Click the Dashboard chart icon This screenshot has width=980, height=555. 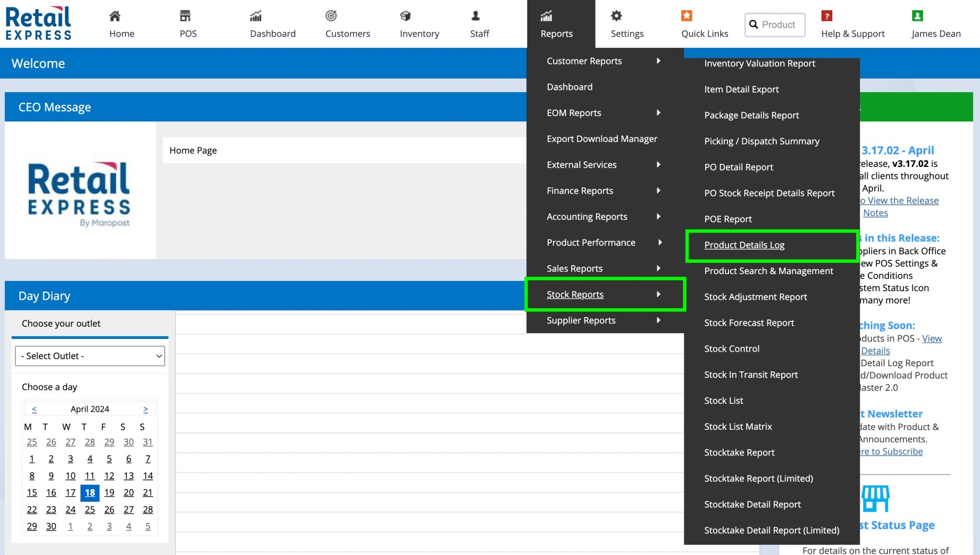[256, 16]
